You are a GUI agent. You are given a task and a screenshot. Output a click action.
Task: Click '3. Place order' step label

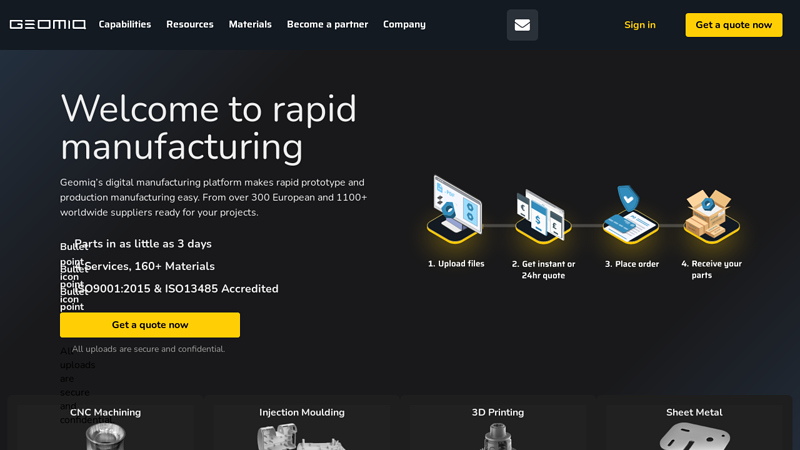[x=632, y=264]
